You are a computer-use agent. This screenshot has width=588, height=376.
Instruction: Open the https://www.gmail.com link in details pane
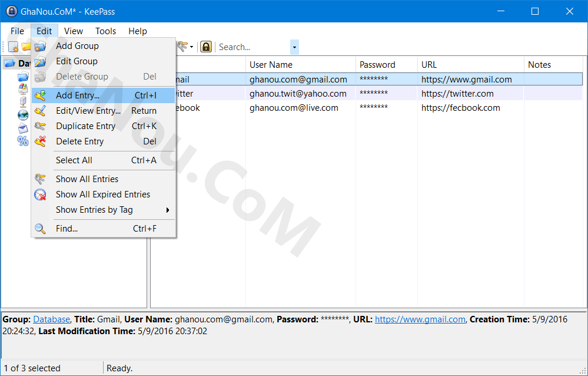pos(420,319)
